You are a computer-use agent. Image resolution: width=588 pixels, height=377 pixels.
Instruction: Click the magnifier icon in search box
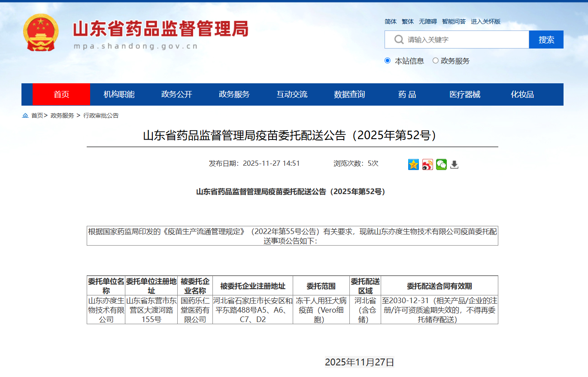399,40
